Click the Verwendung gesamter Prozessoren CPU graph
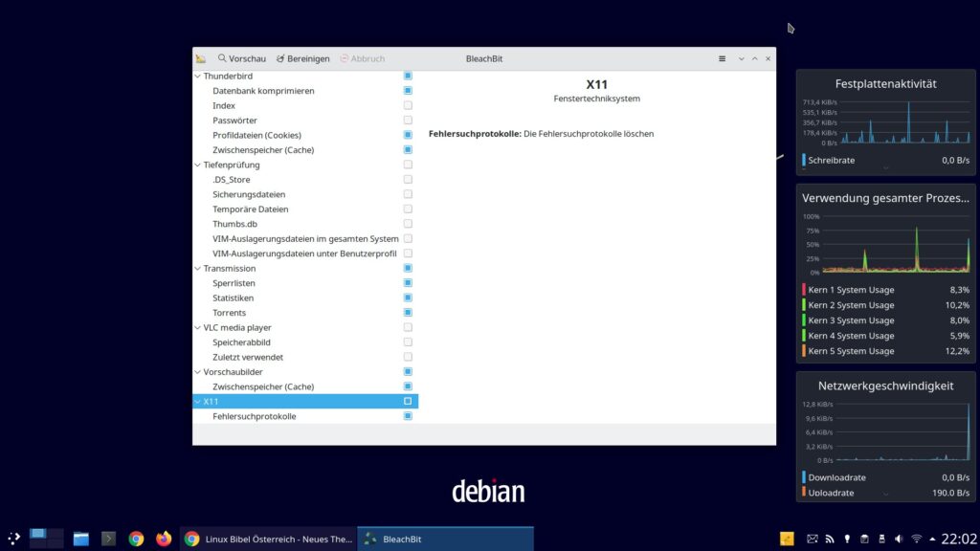This screenshot has width=980, height=551. click(885, 244)
